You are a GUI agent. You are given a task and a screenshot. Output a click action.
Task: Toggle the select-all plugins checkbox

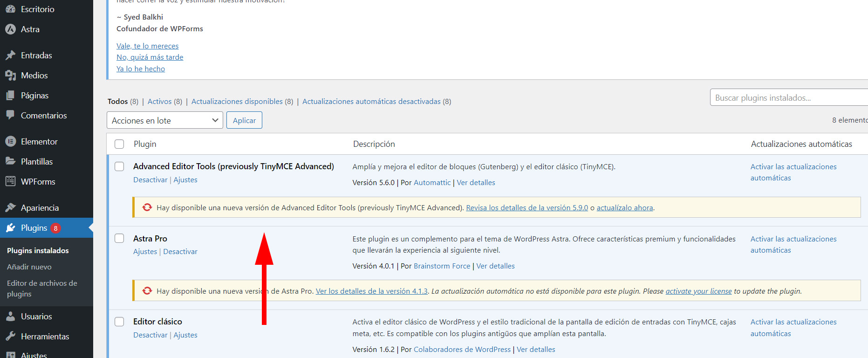[119, 144]
